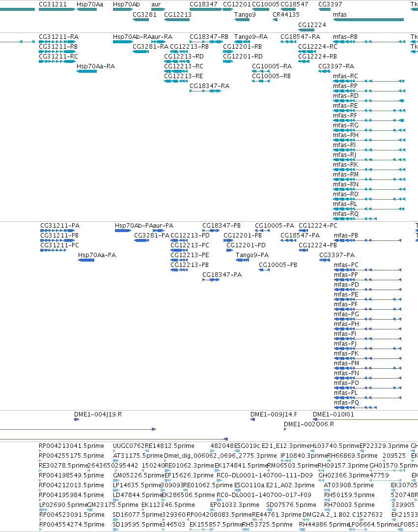Click the CG12201 gene label
The height and width of the screenshot is (532, 418).
(x=237, y=4)
